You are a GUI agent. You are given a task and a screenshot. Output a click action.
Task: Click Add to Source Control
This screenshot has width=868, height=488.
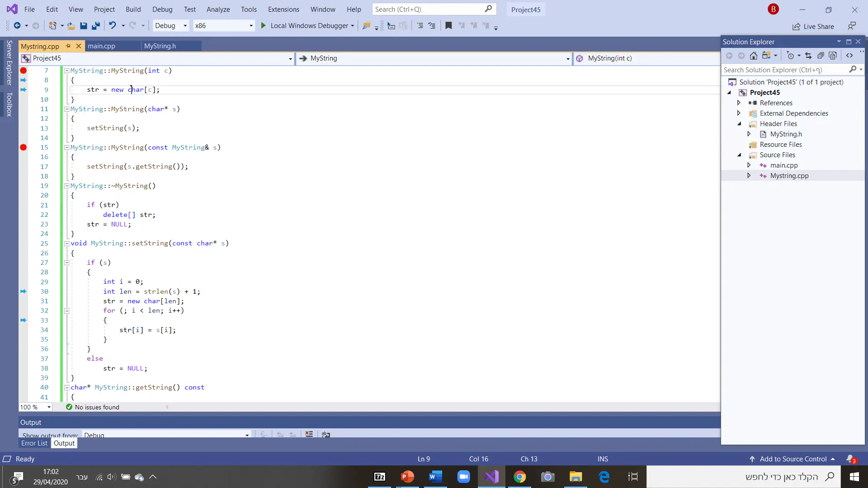click(793, 459)
